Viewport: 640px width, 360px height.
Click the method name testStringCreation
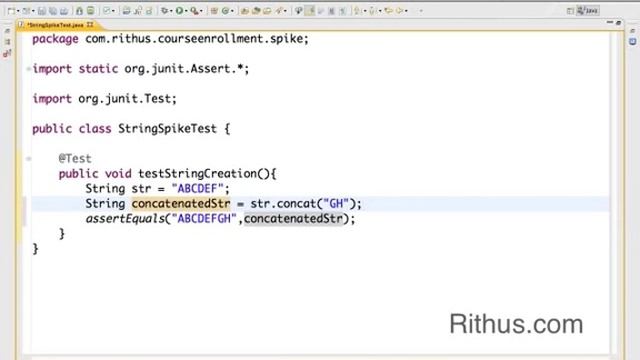point(198,174)
